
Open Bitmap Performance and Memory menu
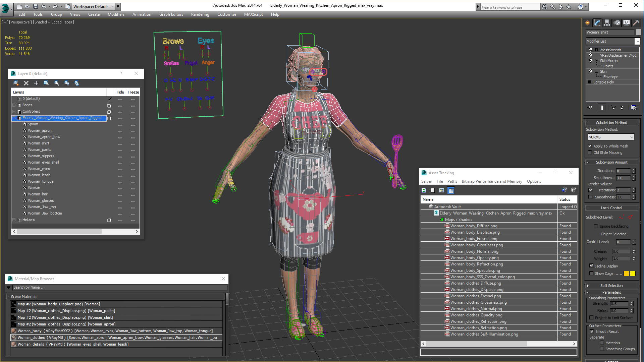pyautogui.click(x=492, y=181)
